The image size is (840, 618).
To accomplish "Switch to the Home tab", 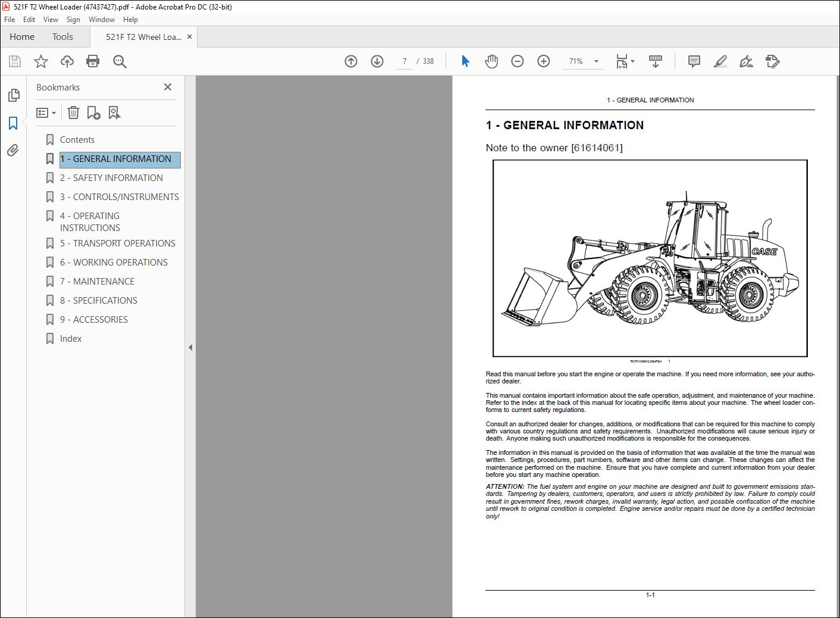I will click(x=22, y=37).
